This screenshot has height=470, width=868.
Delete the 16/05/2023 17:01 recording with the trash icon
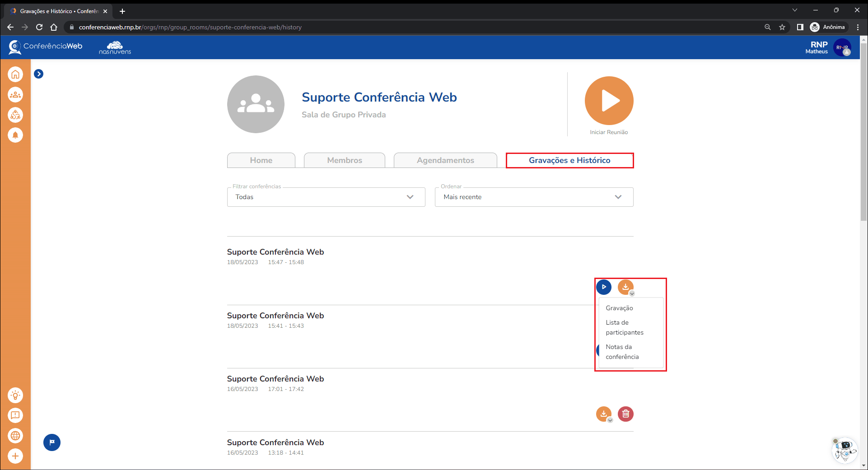(625, 414)
